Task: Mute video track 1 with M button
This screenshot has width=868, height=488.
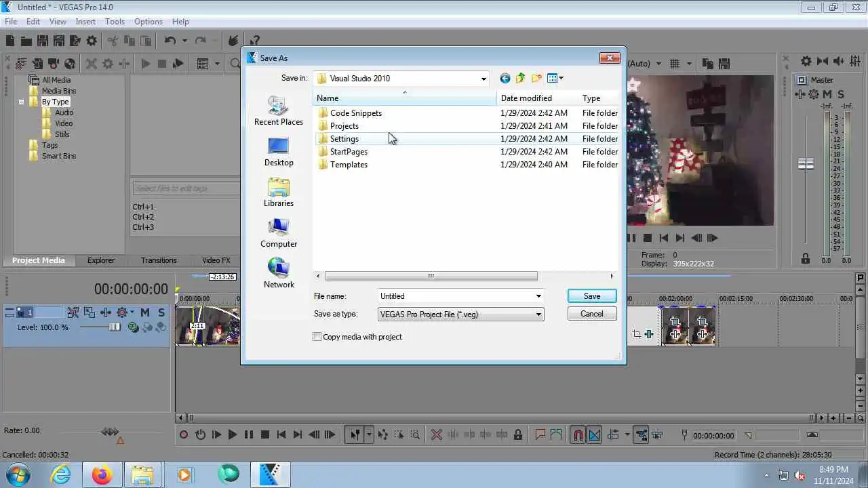Action: click(144, 312)
